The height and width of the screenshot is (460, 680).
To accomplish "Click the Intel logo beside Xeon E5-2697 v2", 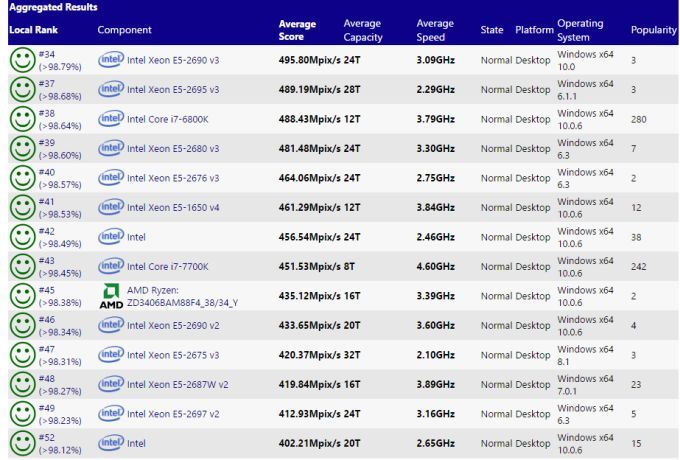I will (111, 413).
